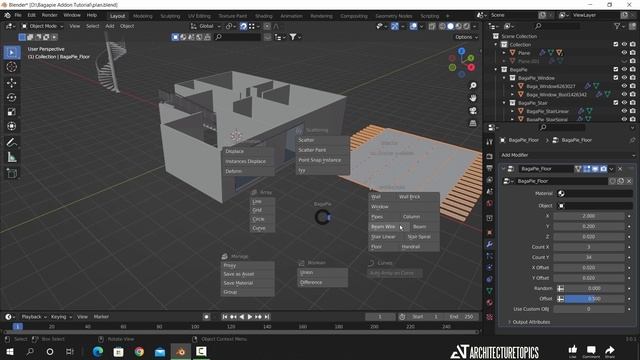640x360 pixels.
Task: Collapse the BagaPie_Window collection tree
Action: pyautogui.click(x=504, y=78)
